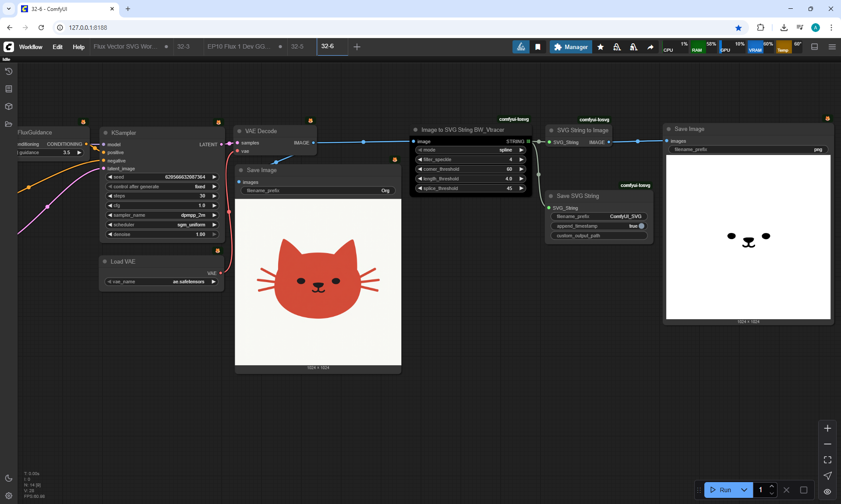Click the star icon beside Manager
The width and height of the screenshot is (841, 504).
tap(600, 47)
